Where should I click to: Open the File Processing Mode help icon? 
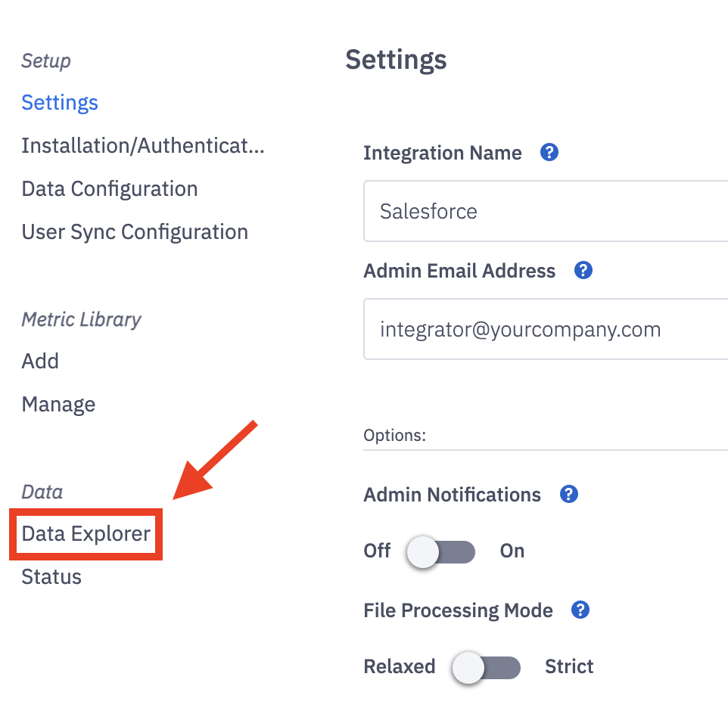pos(580,610)
